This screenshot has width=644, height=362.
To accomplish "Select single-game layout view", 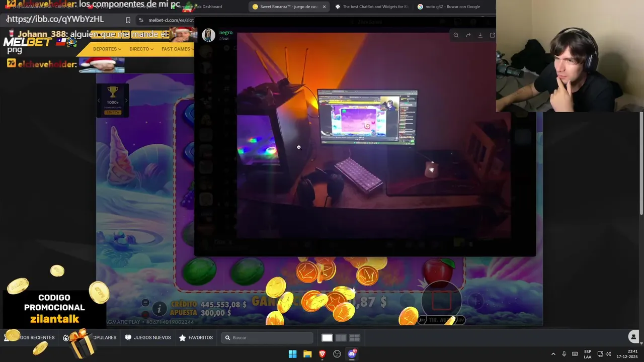I will [x=327, y=338].
